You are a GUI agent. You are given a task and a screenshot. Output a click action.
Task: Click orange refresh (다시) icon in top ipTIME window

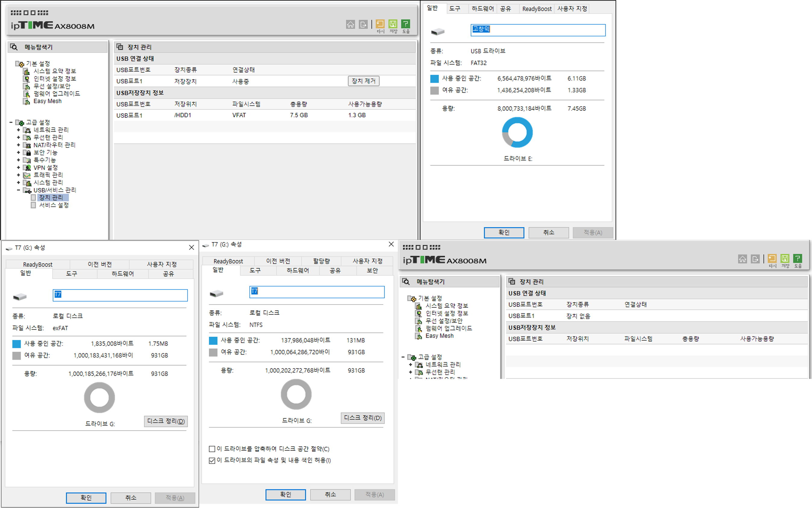pos(380,24)
